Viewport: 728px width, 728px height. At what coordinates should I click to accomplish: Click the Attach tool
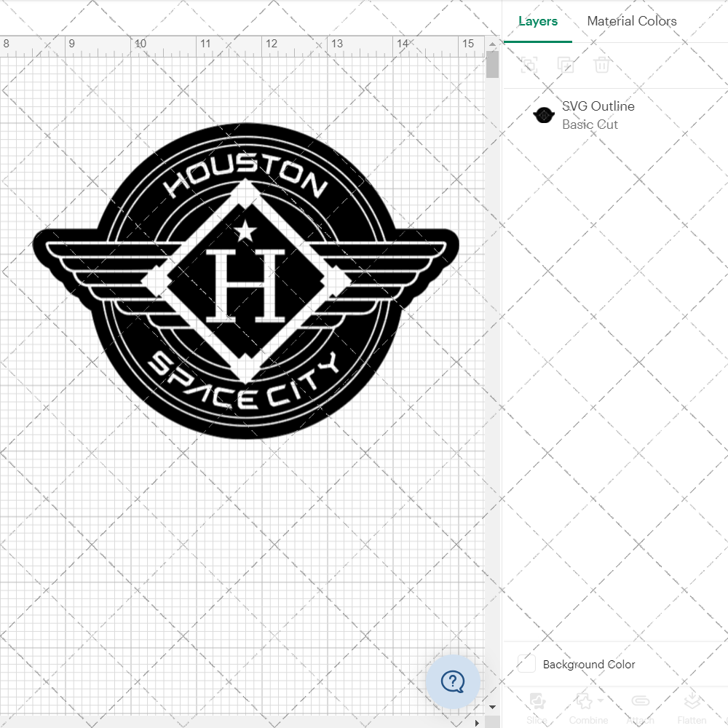tap(640, 708)
